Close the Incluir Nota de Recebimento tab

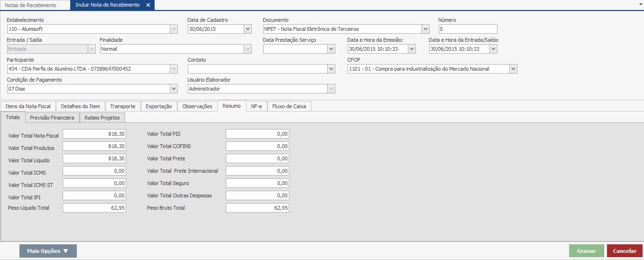148,5
